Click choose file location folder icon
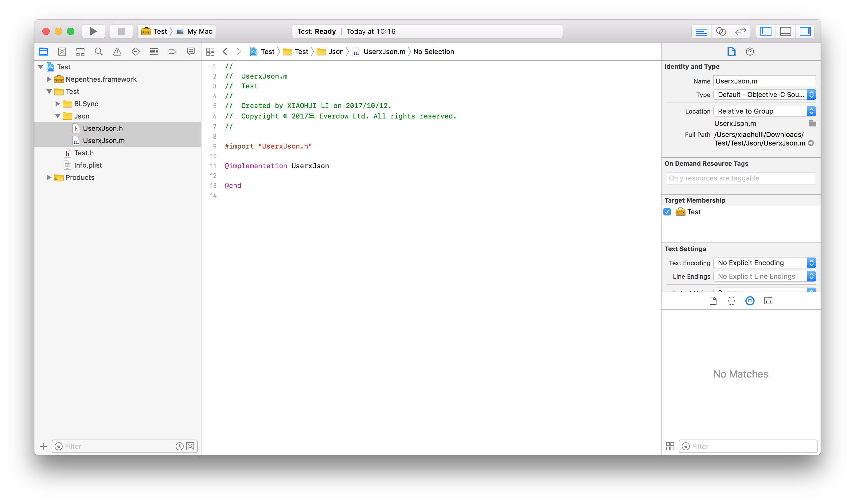The height and width of the screenshot is (504, 855). pyautogui.click(x=812, y=123)
